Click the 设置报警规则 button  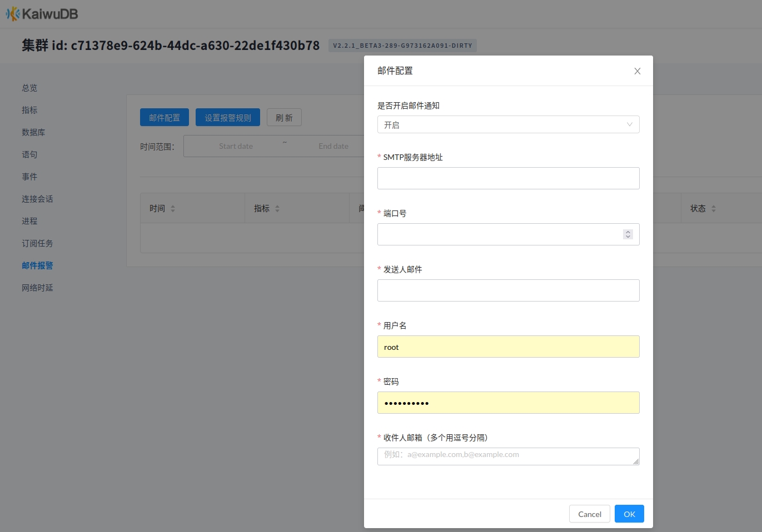pos(228,117)
